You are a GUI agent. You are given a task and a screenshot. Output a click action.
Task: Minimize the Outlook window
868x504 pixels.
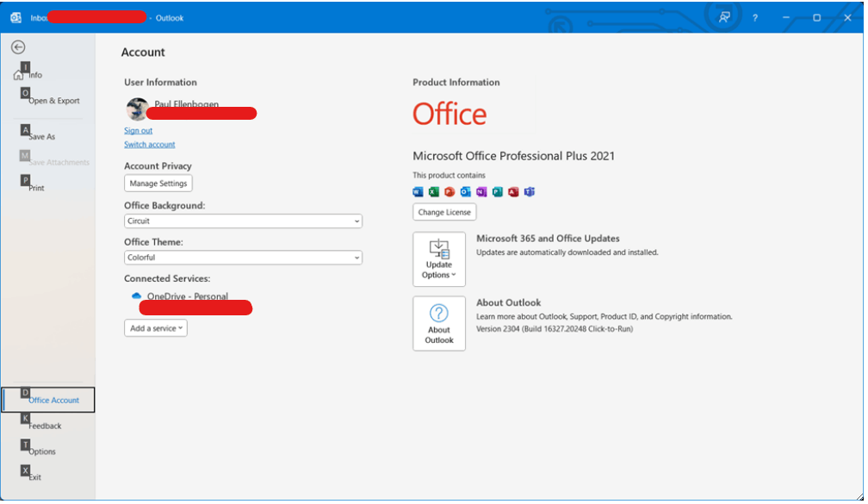coord(786,18)
